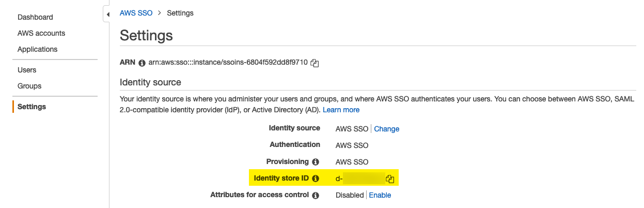Open Applications from the sidebar
Screen dimensions: 644x208
coord(37,49)
